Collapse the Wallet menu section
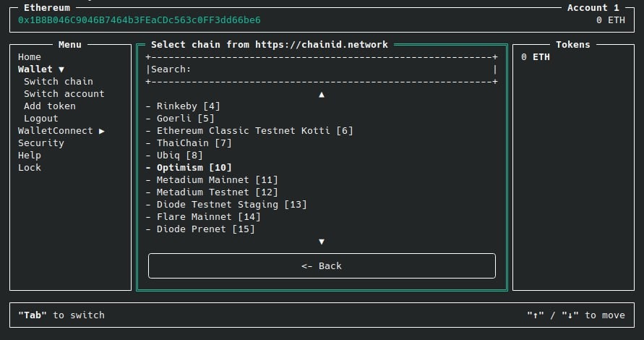 click(41, 69)
